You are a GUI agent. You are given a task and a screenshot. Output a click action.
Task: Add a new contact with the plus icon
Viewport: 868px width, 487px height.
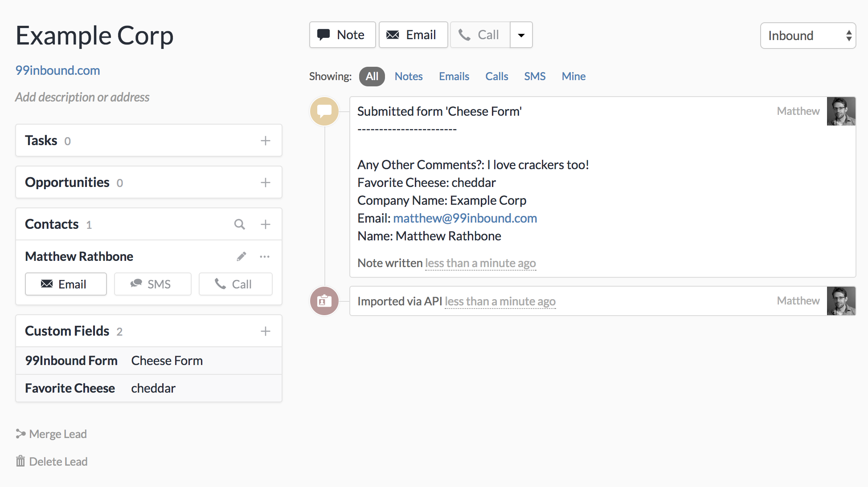click(266, 224)
